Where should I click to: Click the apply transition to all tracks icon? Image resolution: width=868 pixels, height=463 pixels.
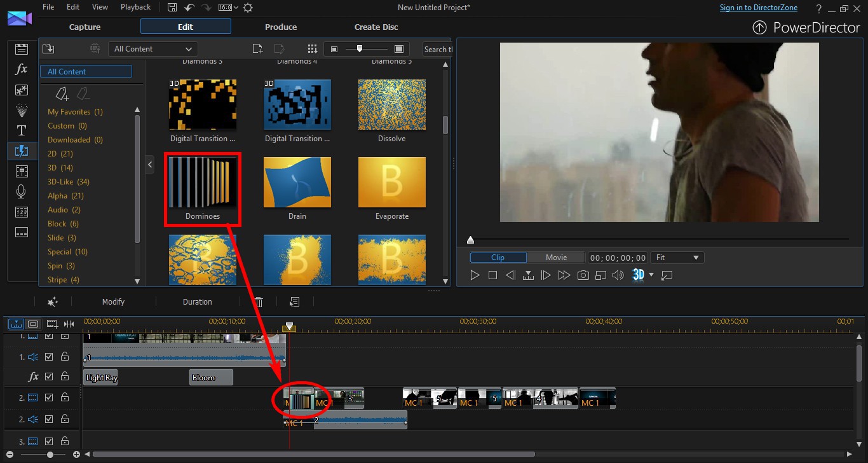pyautogui.click(x=295, y=302)
